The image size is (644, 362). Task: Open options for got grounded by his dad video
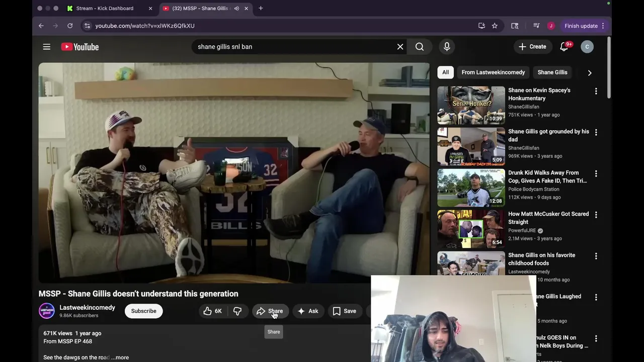pos(596,132)
